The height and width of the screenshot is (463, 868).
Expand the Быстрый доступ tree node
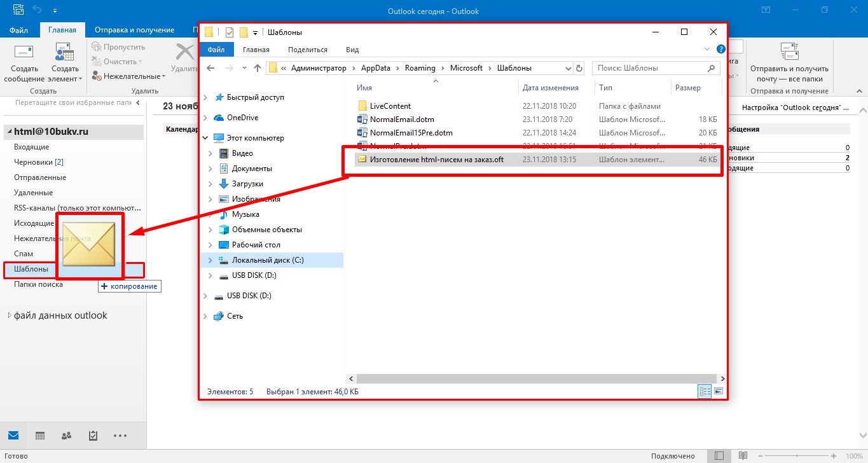click(205, 97)
